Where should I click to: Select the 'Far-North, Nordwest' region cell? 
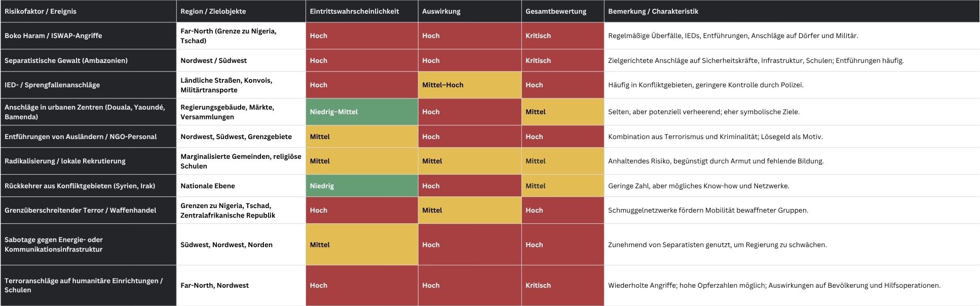214,285
